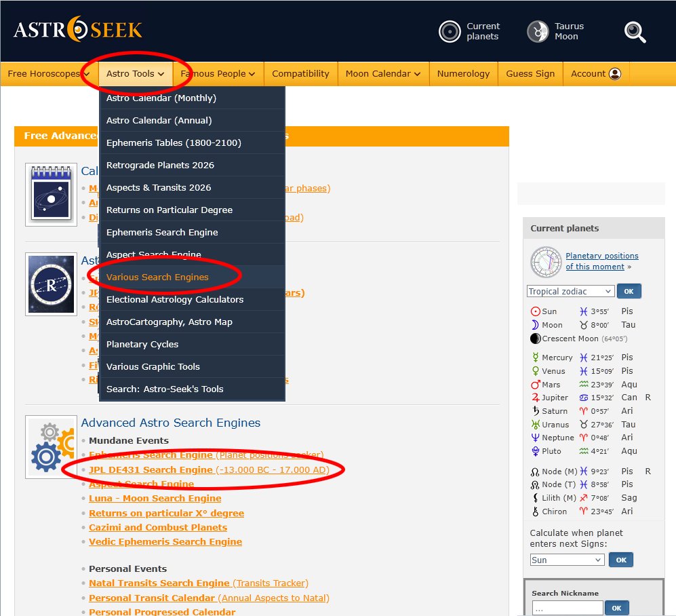Select Aspects & Transits 2026 entry

click(192, 188)
